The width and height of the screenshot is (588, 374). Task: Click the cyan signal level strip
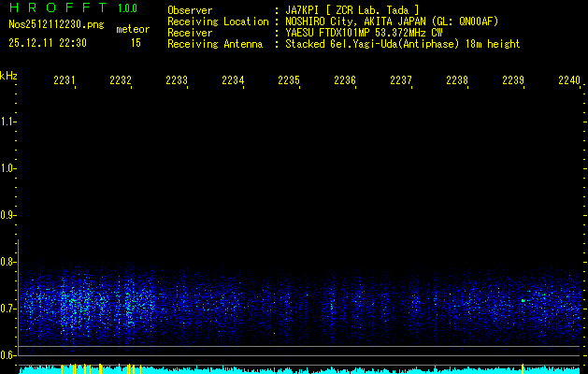point(299,369)
